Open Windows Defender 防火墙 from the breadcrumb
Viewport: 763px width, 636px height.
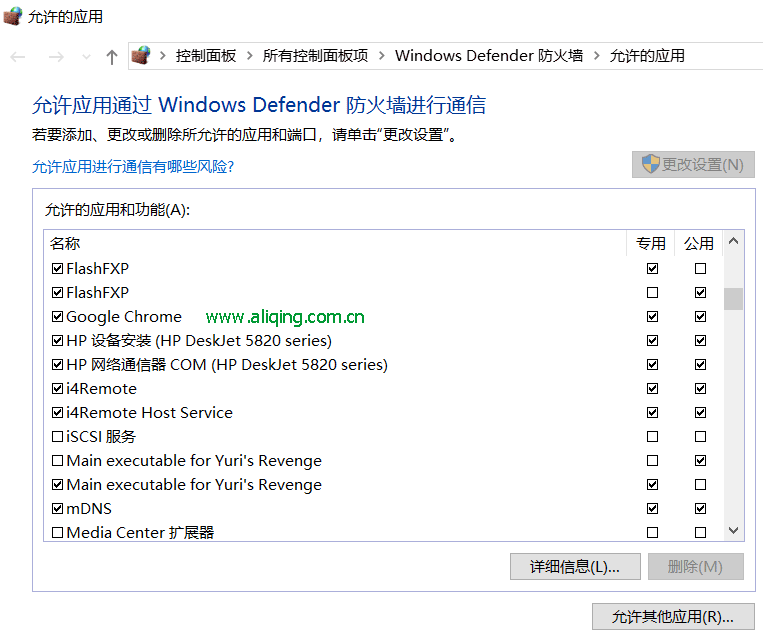[489, 56]
